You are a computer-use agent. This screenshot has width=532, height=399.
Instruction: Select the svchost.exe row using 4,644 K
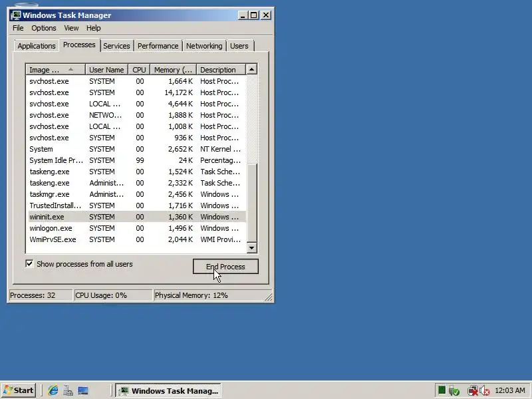pyautogui.click(x=136, y=104)
